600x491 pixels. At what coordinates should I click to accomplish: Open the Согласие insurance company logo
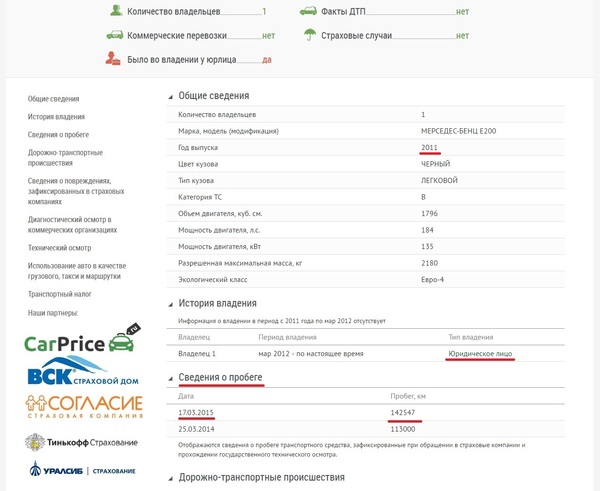point(84,406)
